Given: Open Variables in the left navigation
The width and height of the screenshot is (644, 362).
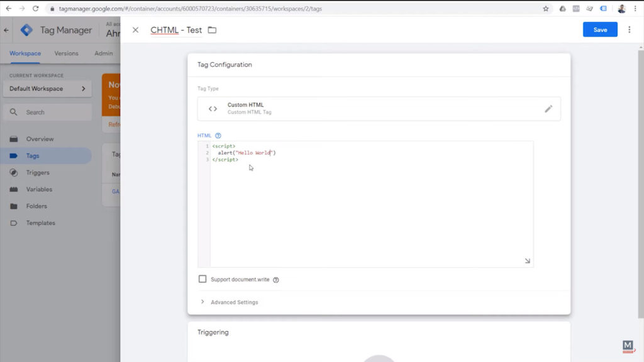Looking at the screenshot, I should [x=39, y=189].
